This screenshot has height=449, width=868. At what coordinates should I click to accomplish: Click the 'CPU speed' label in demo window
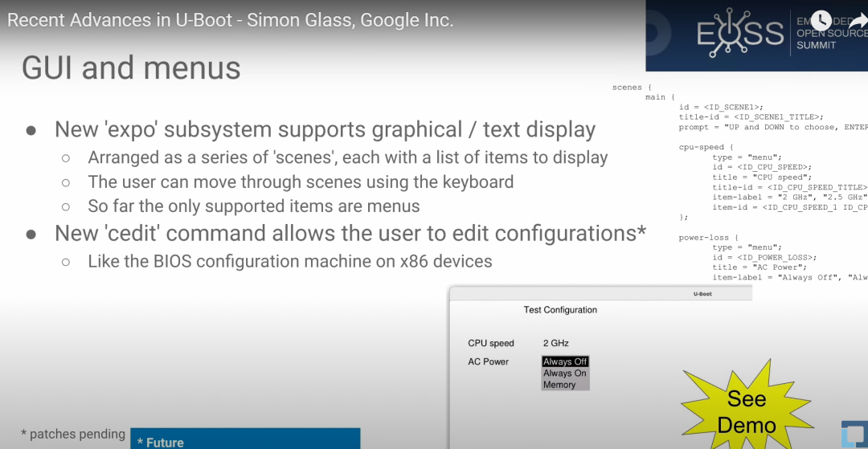click(491, 344)
